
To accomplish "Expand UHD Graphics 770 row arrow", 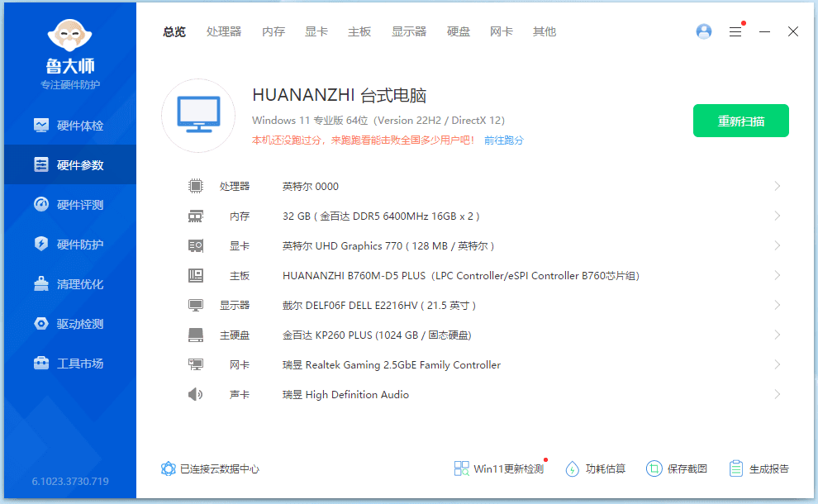I will [x=778, y=245].
